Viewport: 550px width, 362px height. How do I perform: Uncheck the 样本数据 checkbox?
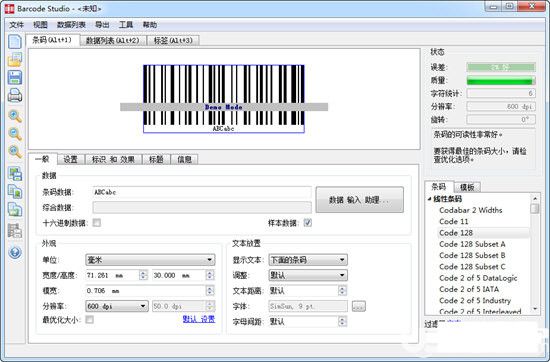[308, 223]
